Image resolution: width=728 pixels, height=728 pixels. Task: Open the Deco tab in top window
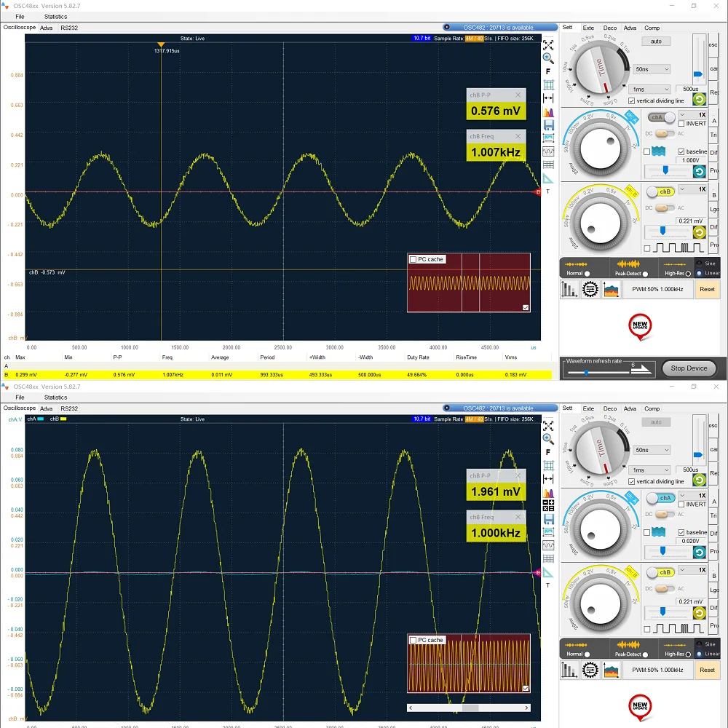tap(609, 28)
